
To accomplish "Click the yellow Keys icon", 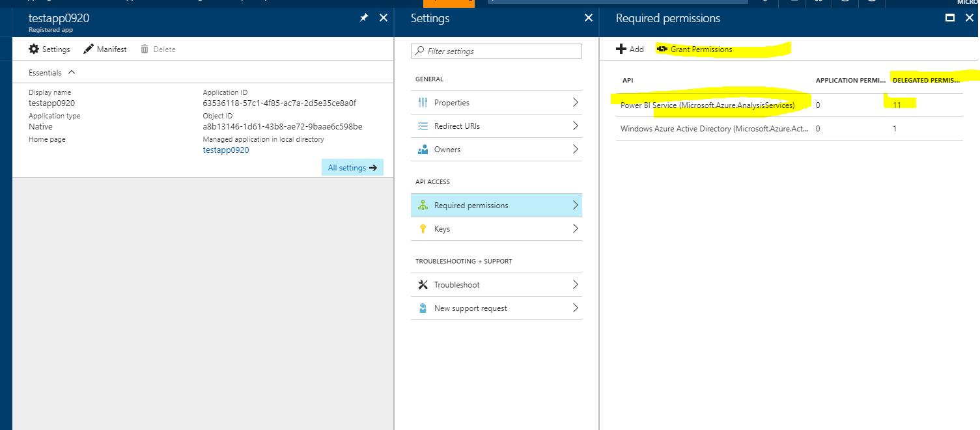I will [423, 229].
